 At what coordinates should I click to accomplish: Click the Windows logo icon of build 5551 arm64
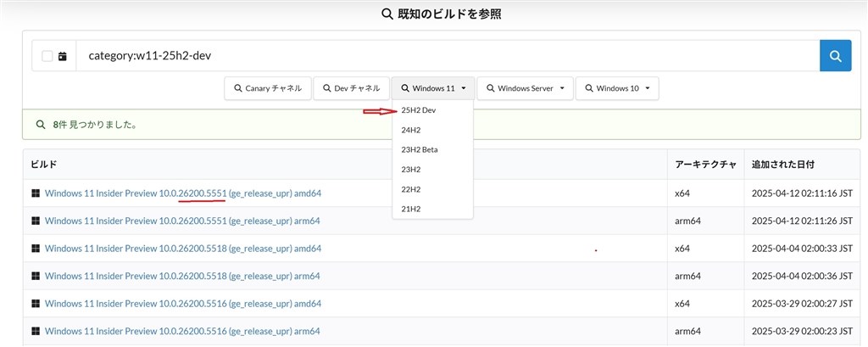36,221
